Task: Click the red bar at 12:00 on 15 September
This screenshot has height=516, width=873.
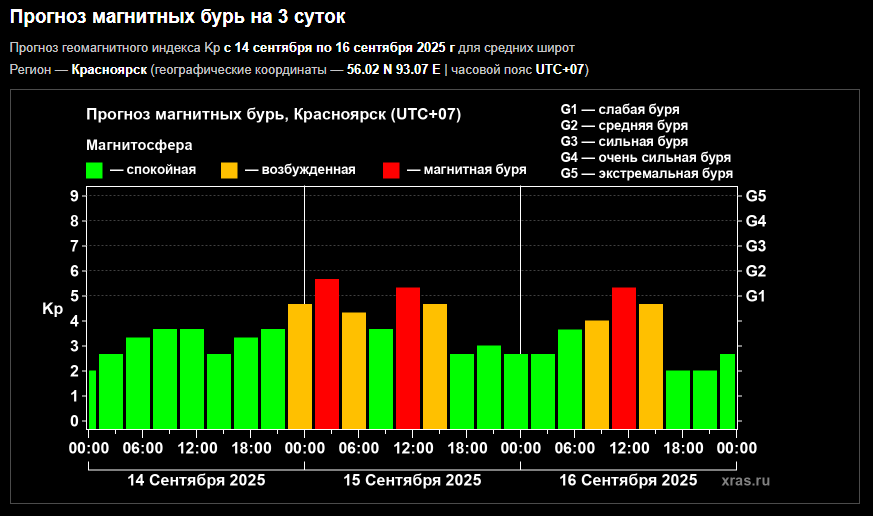Action: 408,358
